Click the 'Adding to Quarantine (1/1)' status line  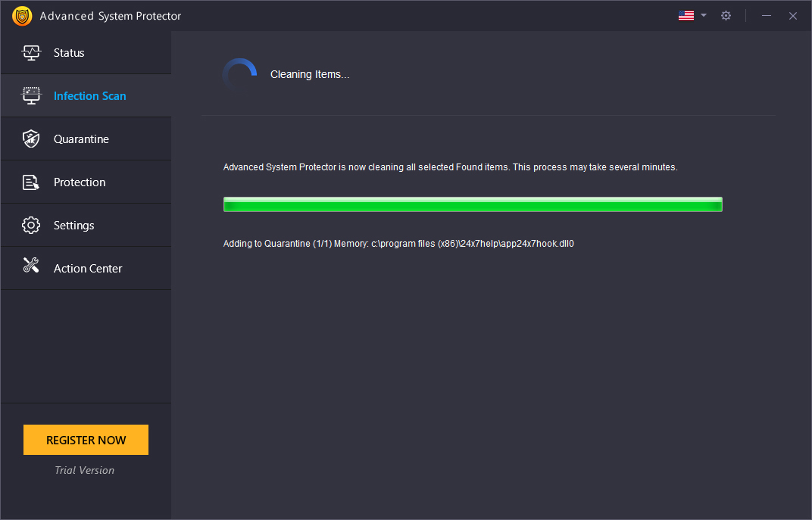coord(398,244)
